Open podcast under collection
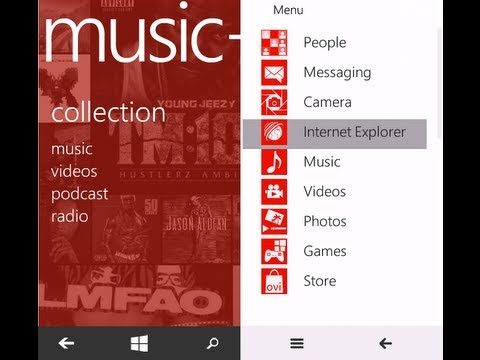The width and height of the screenshot is (480, 360). [x=80, y=194]
